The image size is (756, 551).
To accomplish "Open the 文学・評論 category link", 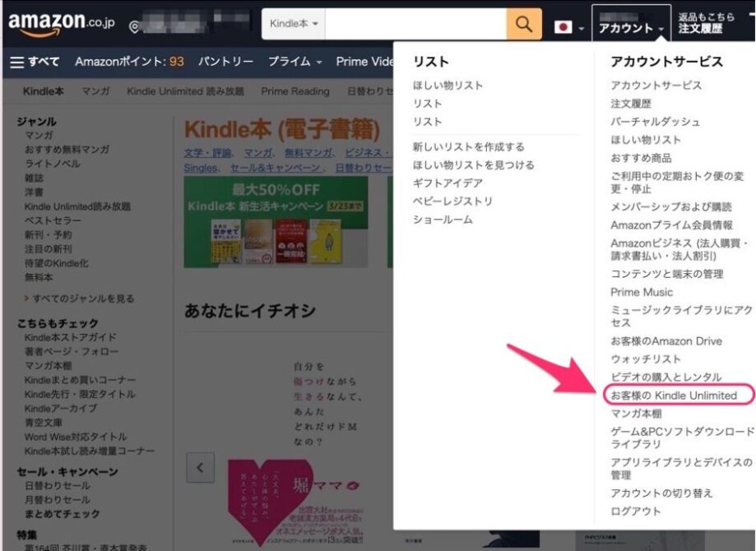I will [207, 153].
